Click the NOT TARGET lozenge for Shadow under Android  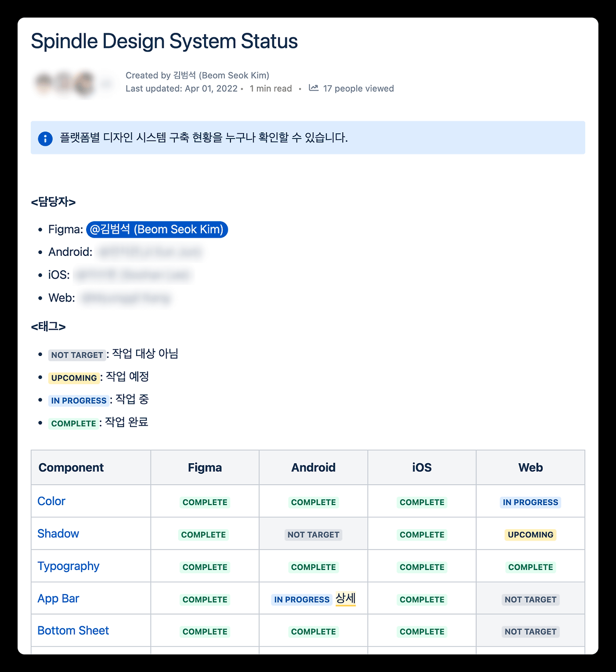(313, 534)
